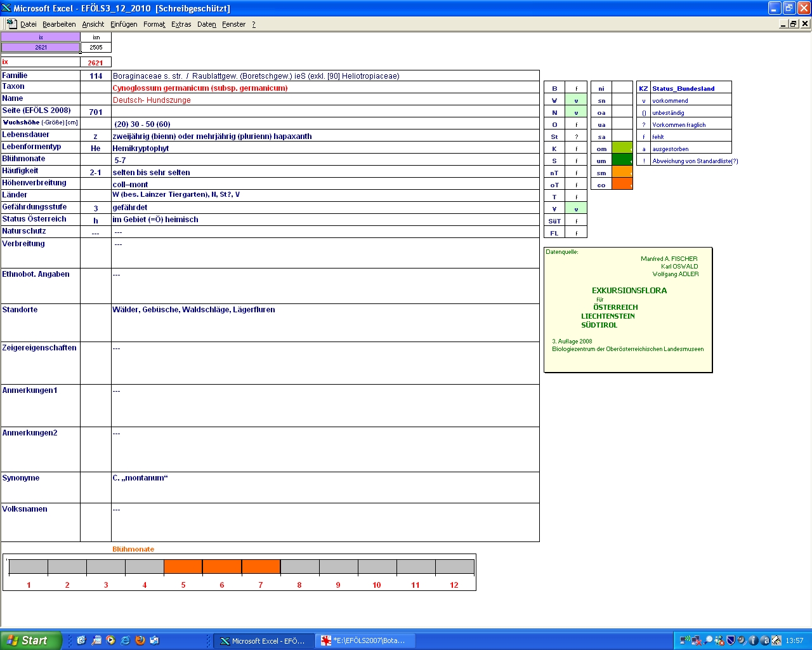812x650 pixels.
Task: Select the orange 'sm' color cell
Action: click(622, 173)
